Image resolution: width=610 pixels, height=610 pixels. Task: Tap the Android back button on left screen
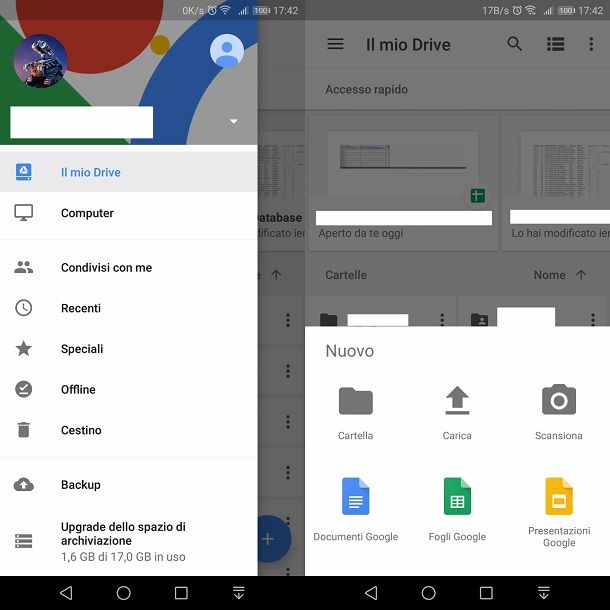pos(67,593)
